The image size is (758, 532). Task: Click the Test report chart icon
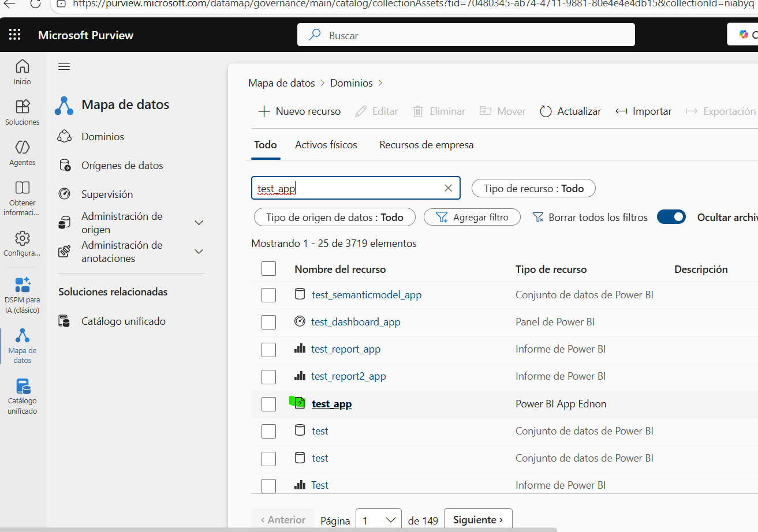point(300,485)
